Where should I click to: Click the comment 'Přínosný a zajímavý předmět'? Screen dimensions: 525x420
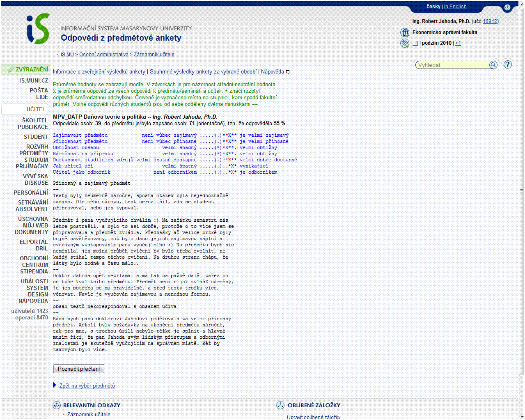[x=92, y=183]
